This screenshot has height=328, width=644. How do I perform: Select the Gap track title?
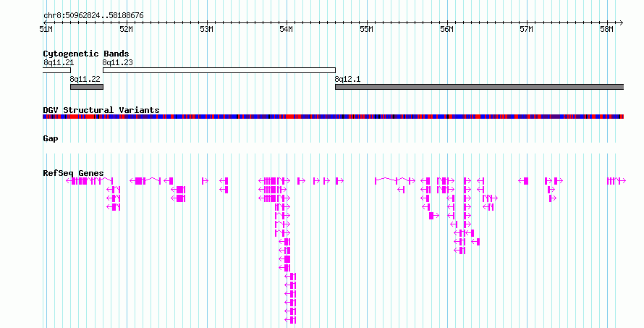pyautogui.click(x=51, y=138)
